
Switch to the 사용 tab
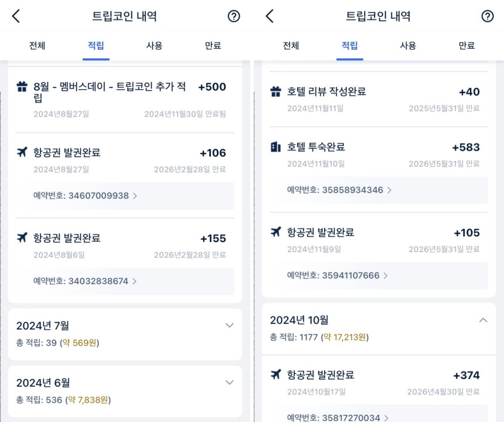pyautogui.click(x=154, y=45)
